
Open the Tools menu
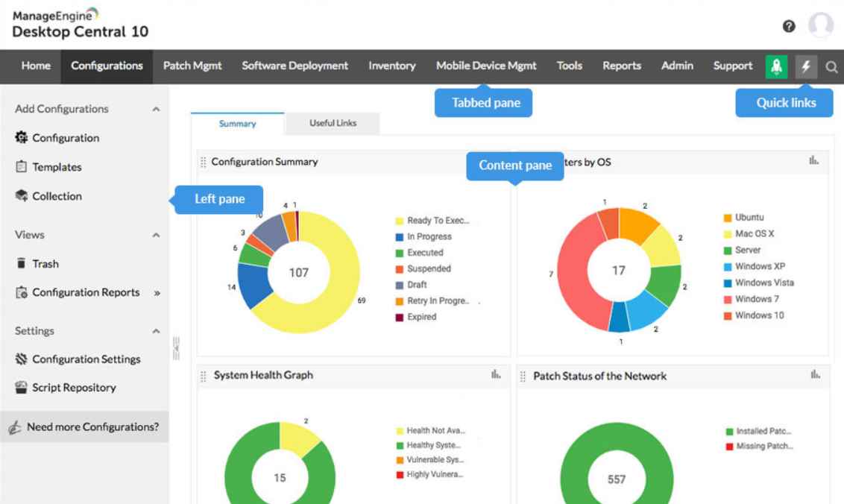(x=570, y=66)
